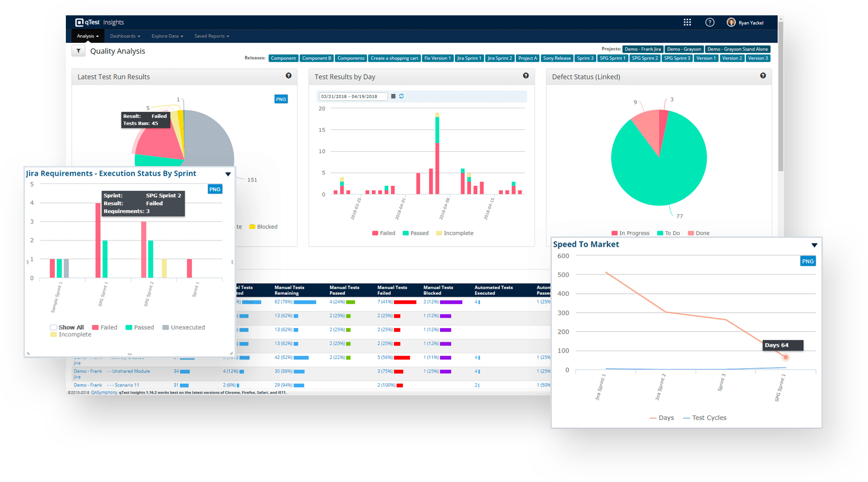Click the 62 (78%) manual tests remaining value
Screen dimensions: 868x482
283,302
